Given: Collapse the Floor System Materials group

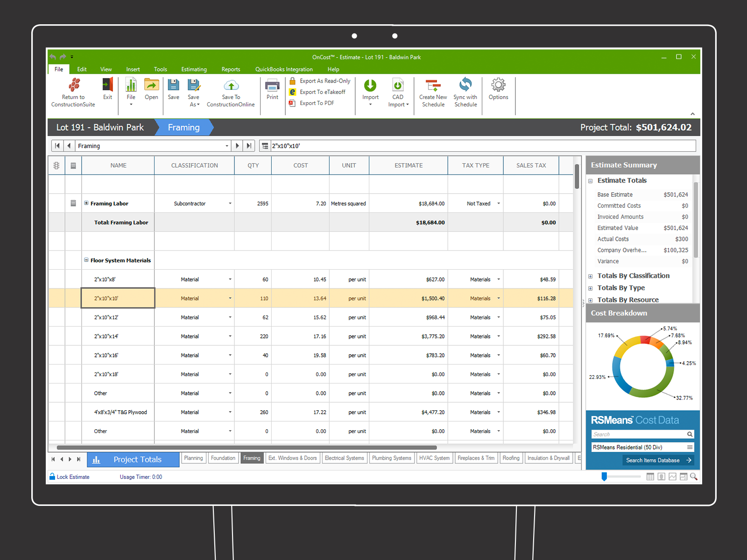Looking at the screenshot, I should 86,260.
